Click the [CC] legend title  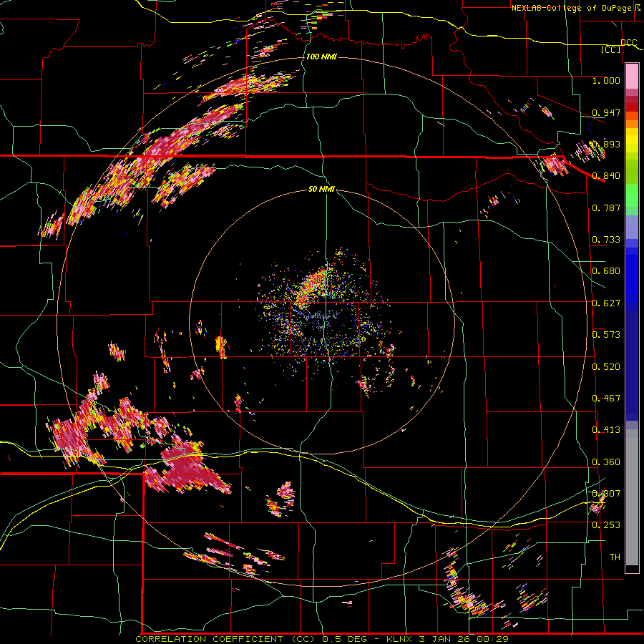click(610, 49)
